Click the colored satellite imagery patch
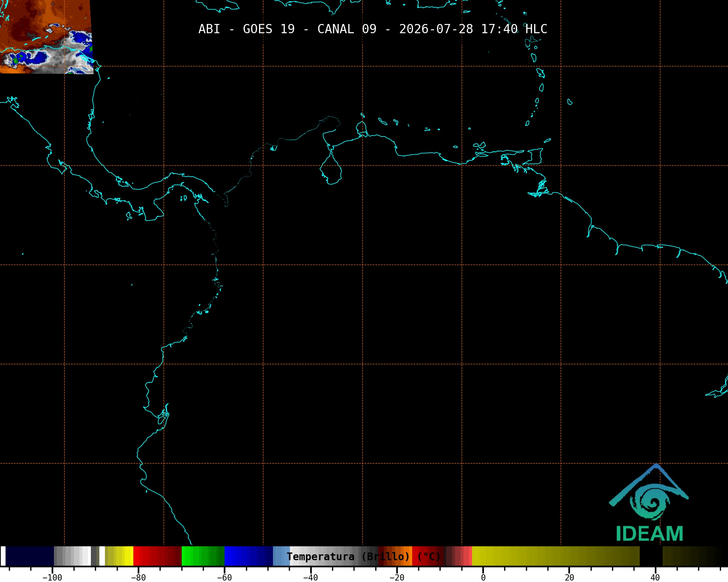Viewport: 728px width, 582px height. pos(46,37)
